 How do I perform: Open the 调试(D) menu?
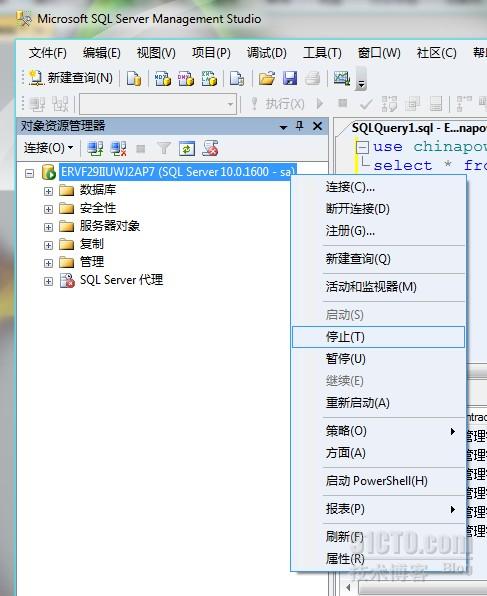267,53
